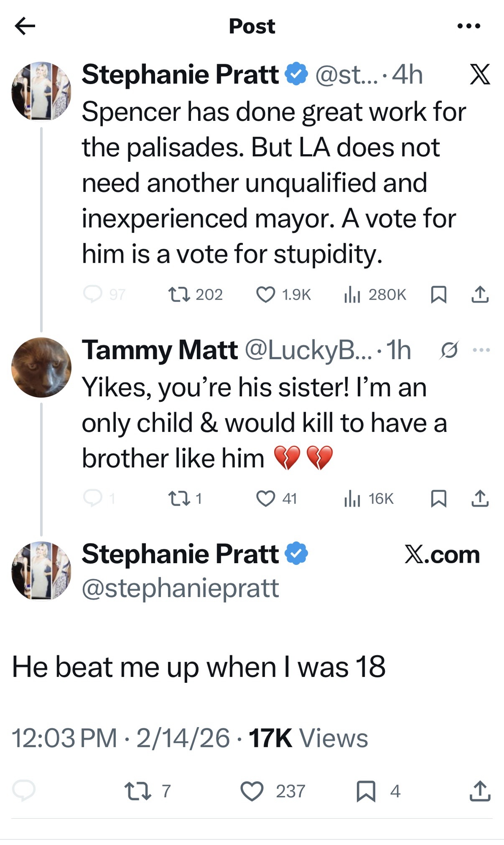
Task: Like the post with 1.9K likes
Action: coord(266,294)
